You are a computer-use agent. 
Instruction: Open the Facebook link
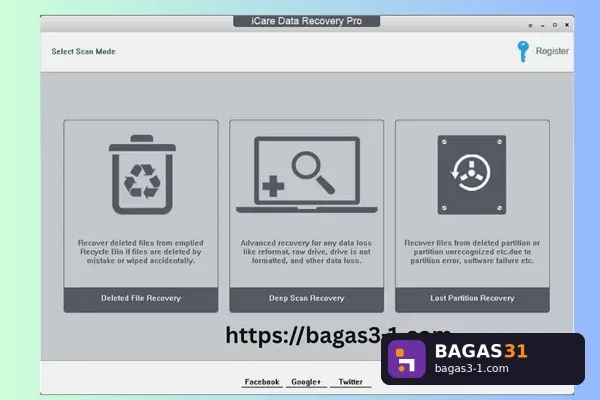(x=262, y=382)
